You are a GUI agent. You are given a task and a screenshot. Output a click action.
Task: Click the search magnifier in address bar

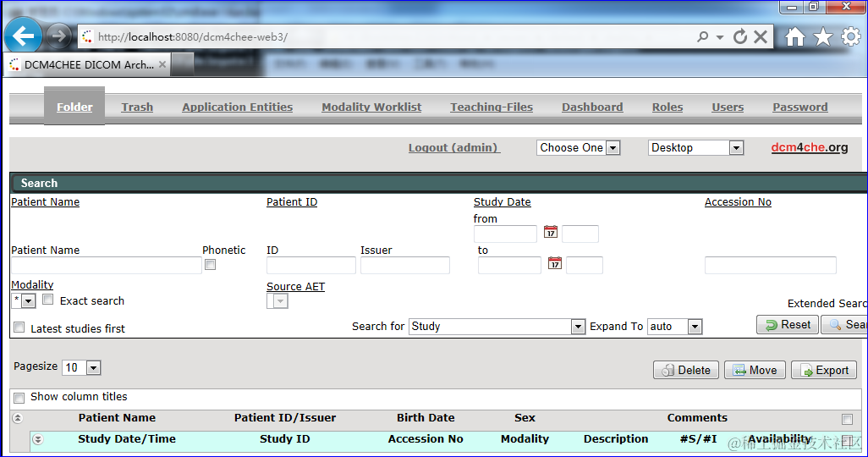[702, 36]
